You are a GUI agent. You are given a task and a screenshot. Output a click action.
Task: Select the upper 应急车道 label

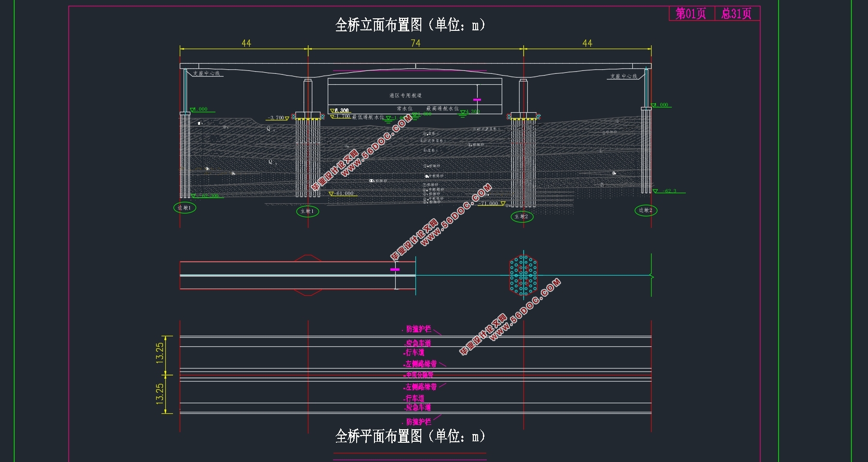click(418, 343)
